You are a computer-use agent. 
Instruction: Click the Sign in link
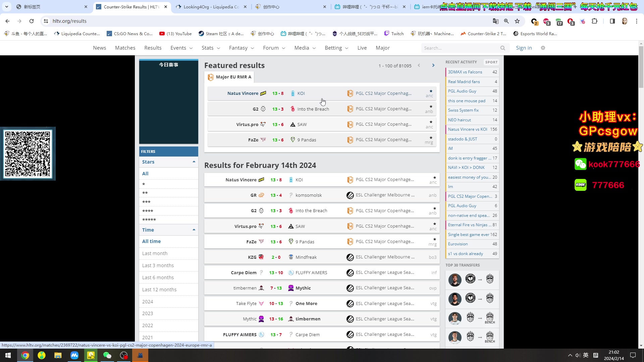tap(524, 48)
